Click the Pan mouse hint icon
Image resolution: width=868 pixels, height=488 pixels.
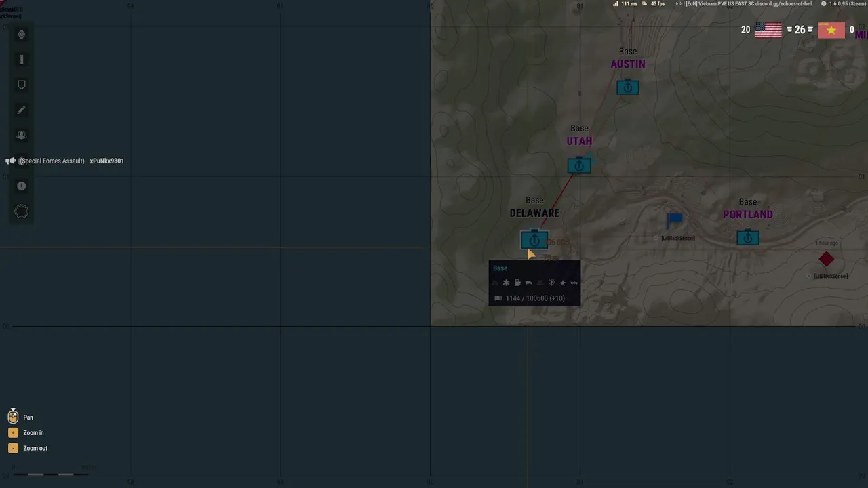pyautogui.click(x=13, y=417)
